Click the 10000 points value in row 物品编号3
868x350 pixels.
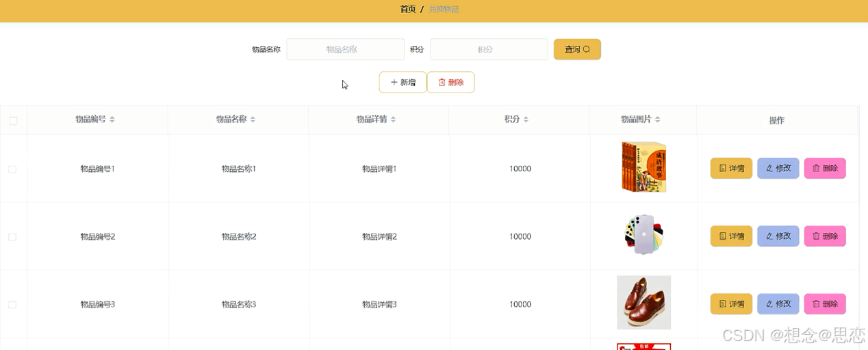(520, 304)
